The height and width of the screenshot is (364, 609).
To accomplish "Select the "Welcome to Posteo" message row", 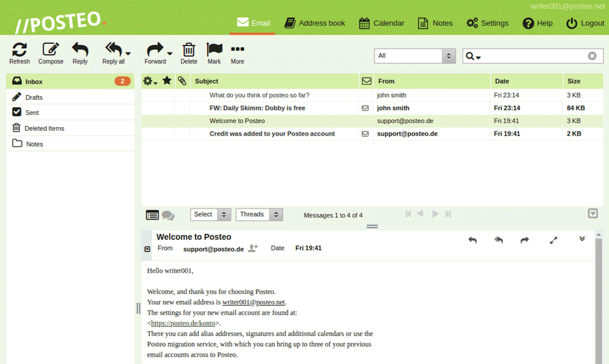I will pos(372,121).
